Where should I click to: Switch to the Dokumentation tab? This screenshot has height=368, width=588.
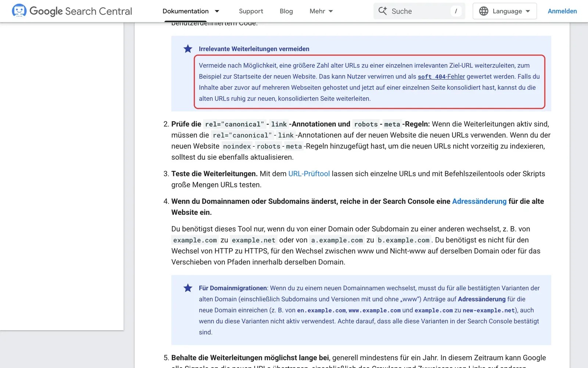coord(186,11)
